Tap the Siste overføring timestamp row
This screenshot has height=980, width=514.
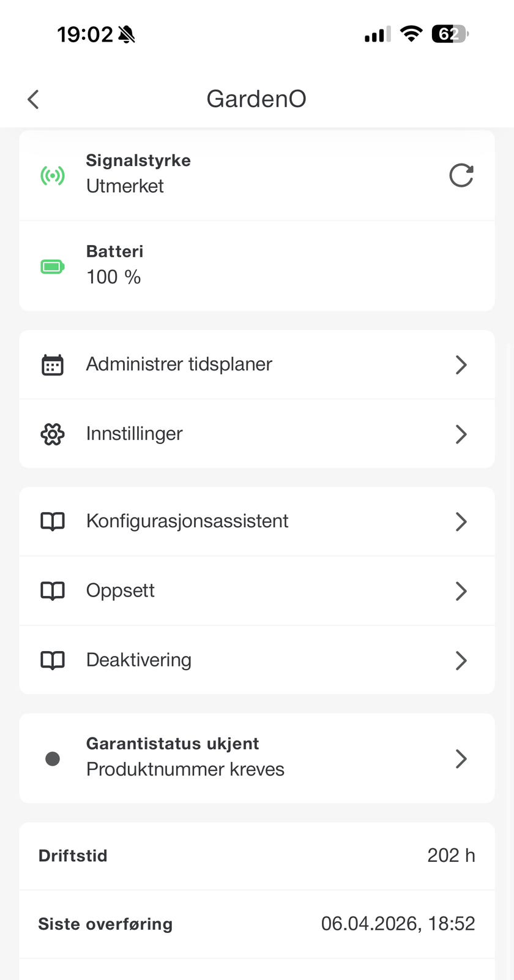pyautogui.click(x=257, y=924)
